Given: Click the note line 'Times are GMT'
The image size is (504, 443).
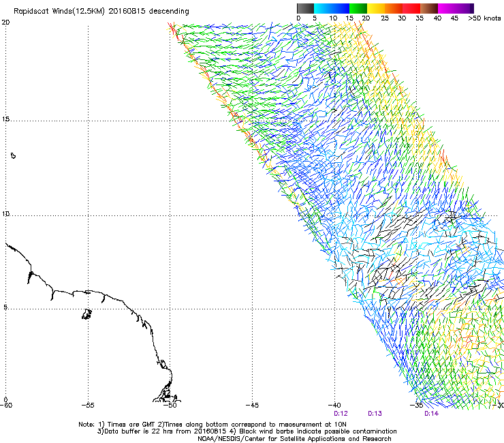Looking at the screenshot, I should pos(131,425).
